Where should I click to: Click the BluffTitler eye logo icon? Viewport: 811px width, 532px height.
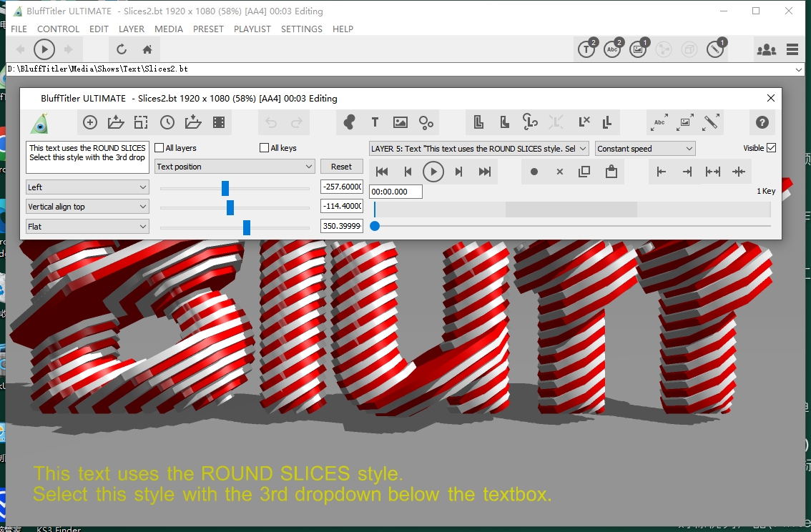39,123
